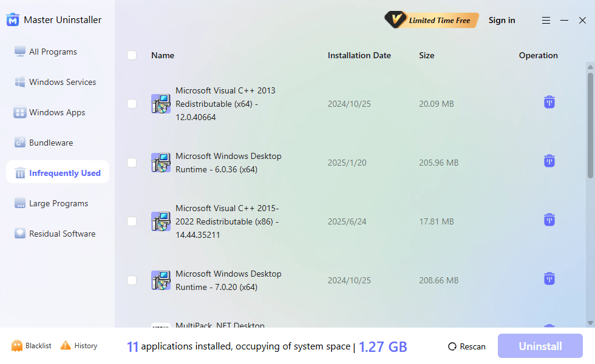Sort by Installation Date column header
The image size is (595, 364).
359,55
